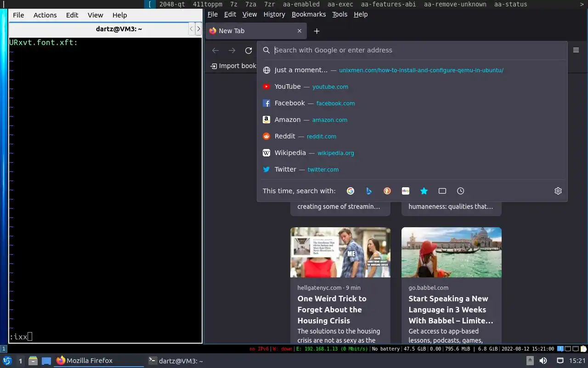Click the No battery status text
This screenshot has height=368, width=588.
coord(386,349)
